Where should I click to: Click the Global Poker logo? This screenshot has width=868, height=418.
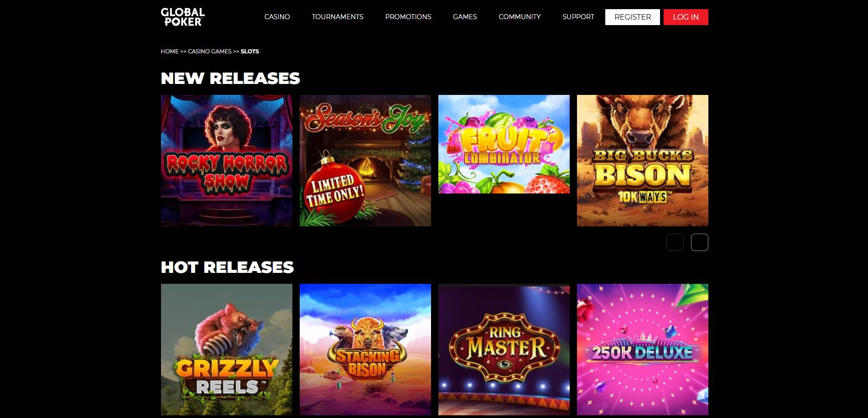point(183,17)
